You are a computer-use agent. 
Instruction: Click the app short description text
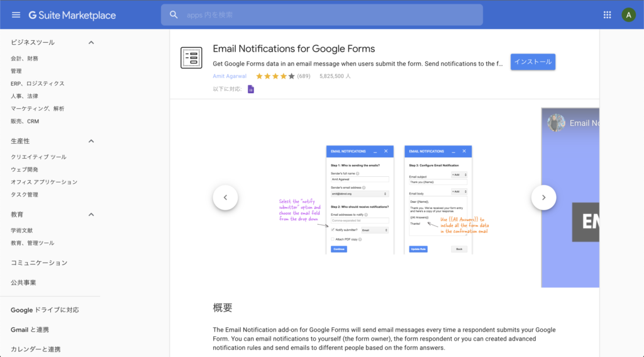[x=358, y=64]
